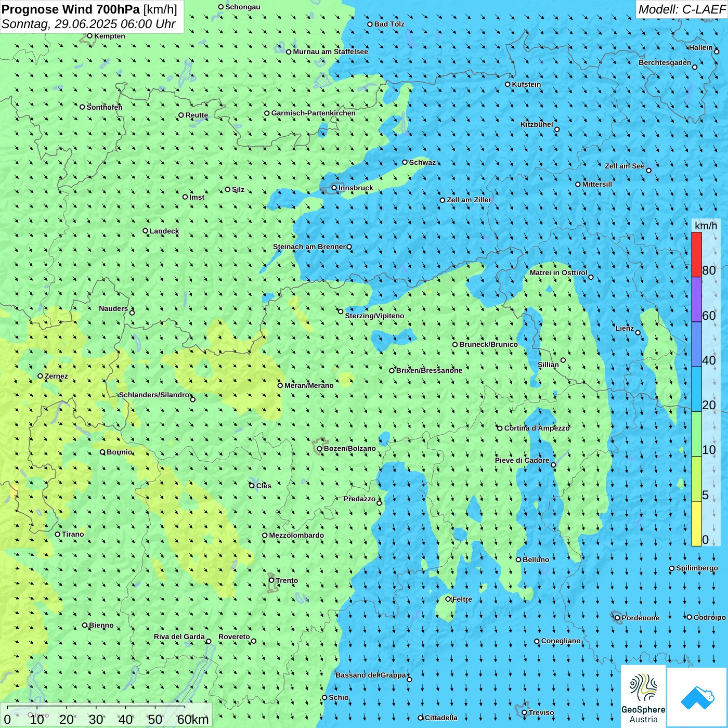Select the Kufstein city label
728x728 pixels.
526,84
